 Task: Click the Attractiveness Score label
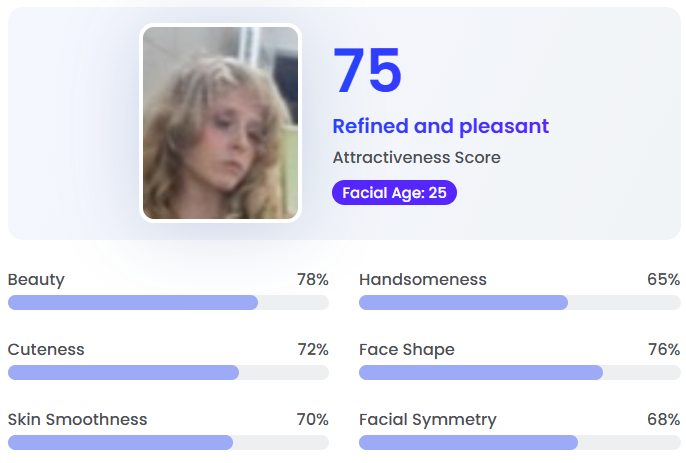click(416, 158)
